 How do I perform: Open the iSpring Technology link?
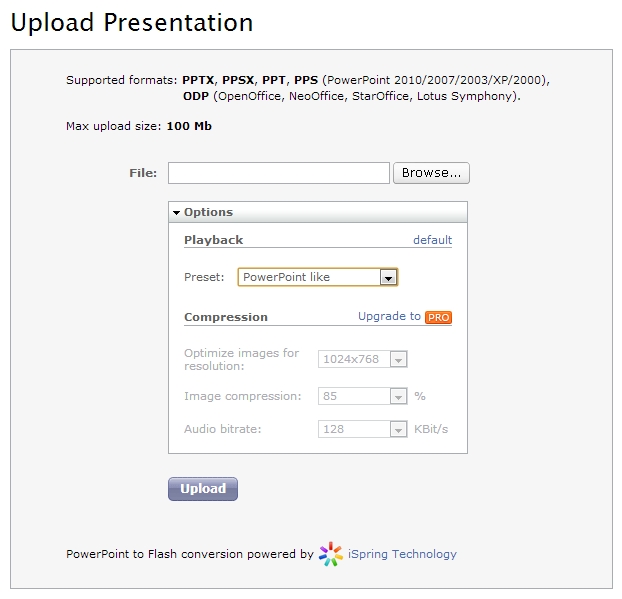402,554
